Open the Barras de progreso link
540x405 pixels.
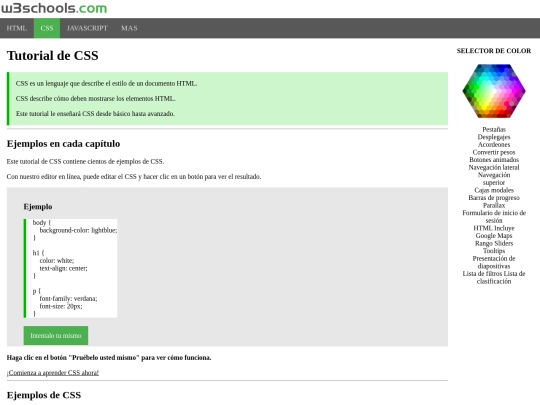coord(494,198)
